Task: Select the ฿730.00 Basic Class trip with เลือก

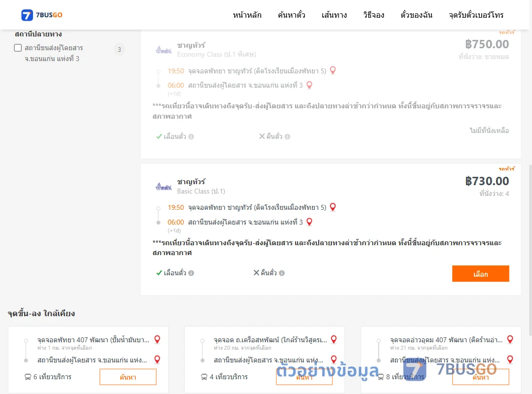Action: pyautogui.click(x=480, y=273)
